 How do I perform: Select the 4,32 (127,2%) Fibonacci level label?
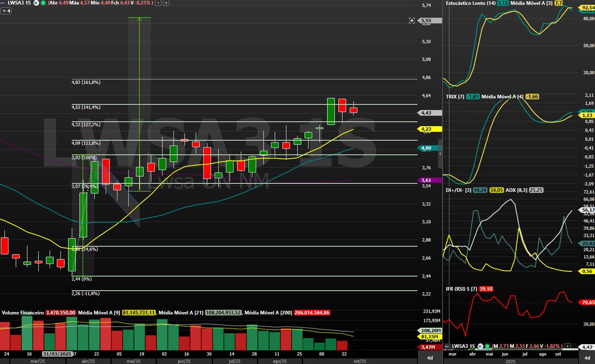[x=86, y=125]
